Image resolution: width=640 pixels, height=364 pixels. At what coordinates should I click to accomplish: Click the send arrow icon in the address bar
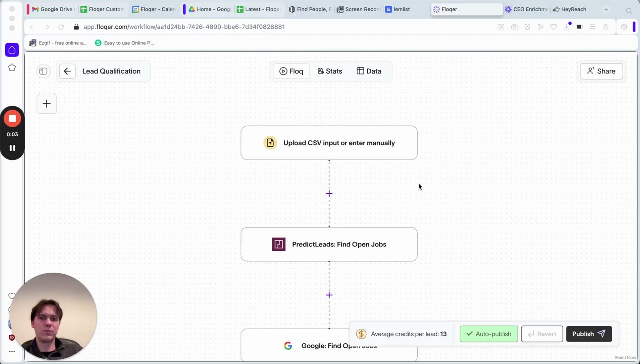[540, 27]
